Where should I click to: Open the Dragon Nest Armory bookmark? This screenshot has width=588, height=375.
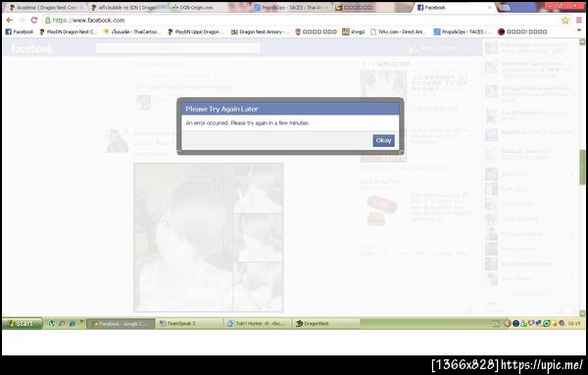[x=261, y=32]
